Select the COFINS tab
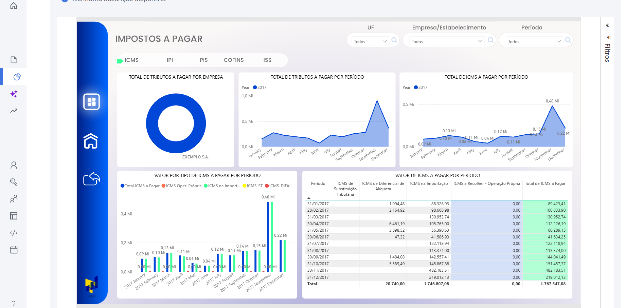 click(234, 60)
